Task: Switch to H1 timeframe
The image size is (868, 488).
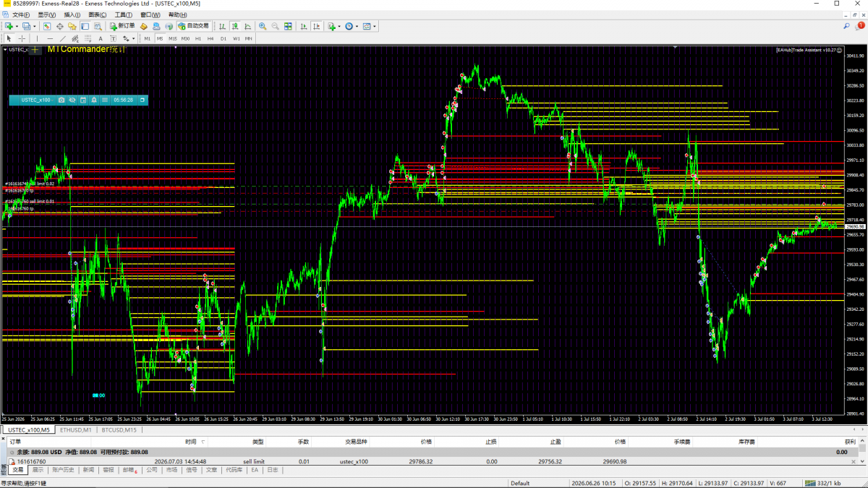Action: point(198,38)
